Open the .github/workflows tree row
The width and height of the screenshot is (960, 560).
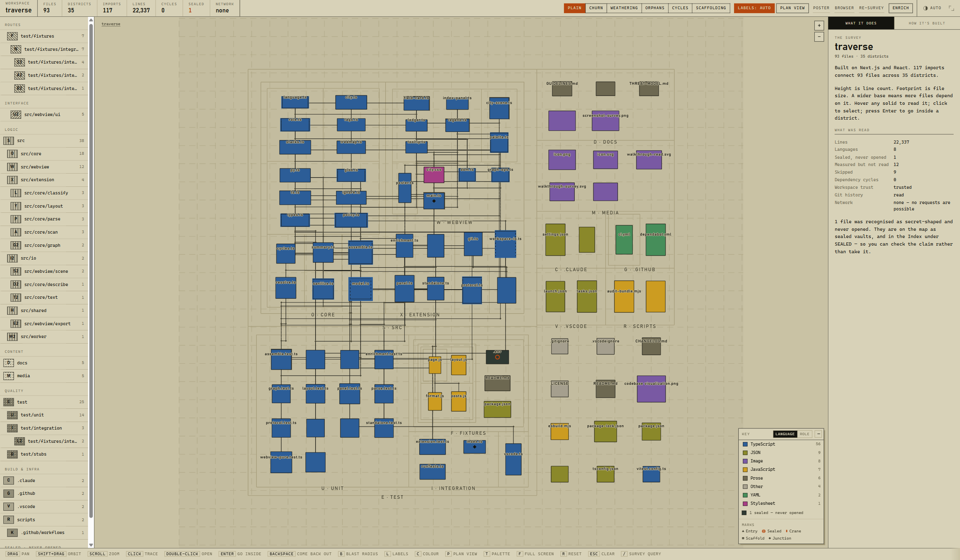44,533
